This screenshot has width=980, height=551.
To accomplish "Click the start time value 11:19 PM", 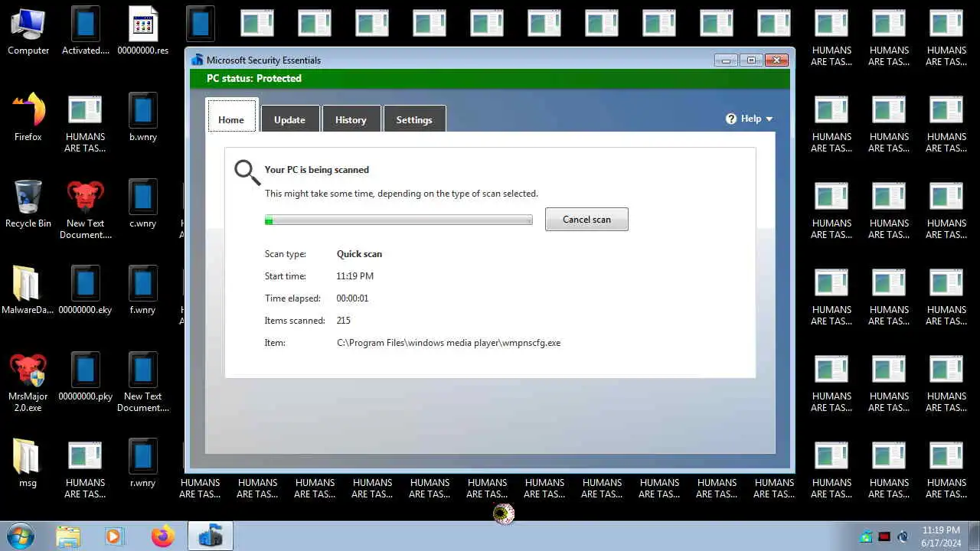I will click(x=354, y=276).
